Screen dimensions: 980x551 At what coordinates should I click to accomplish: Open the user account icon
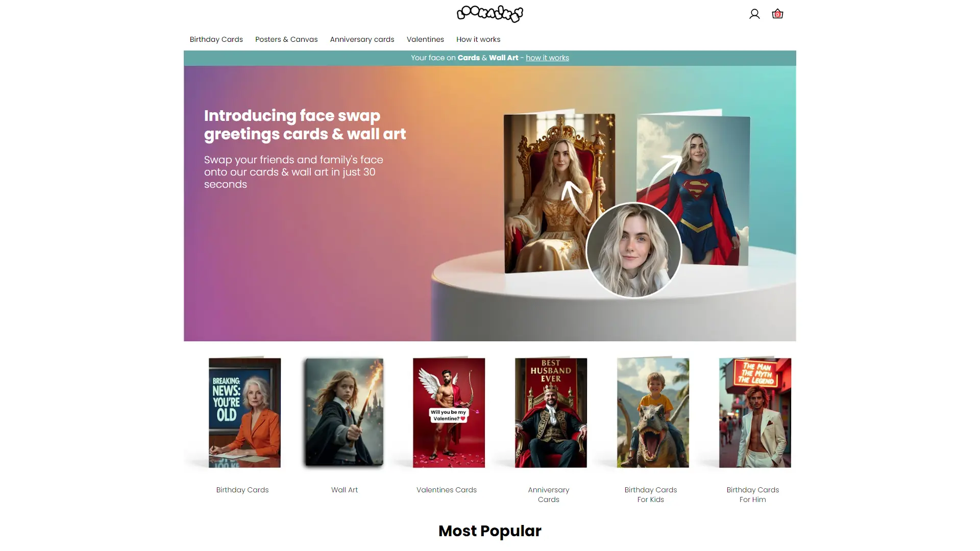pyautogui.click(x=754, y=14)
